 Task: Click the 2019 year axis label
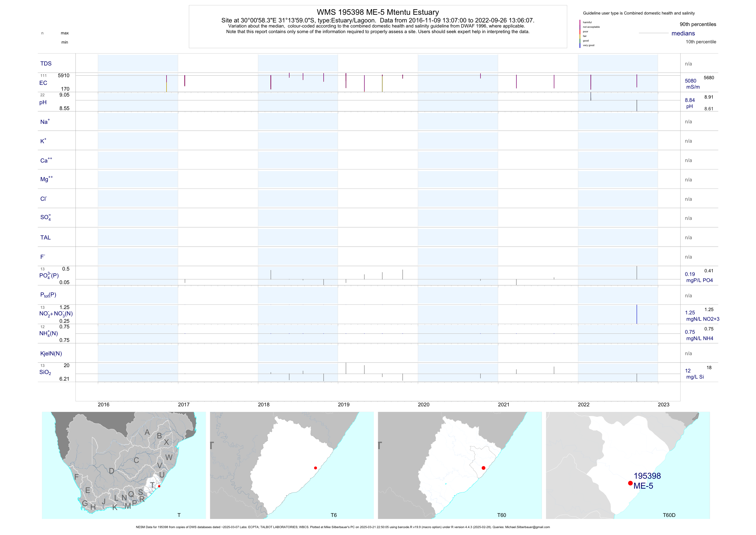(343, 405)
